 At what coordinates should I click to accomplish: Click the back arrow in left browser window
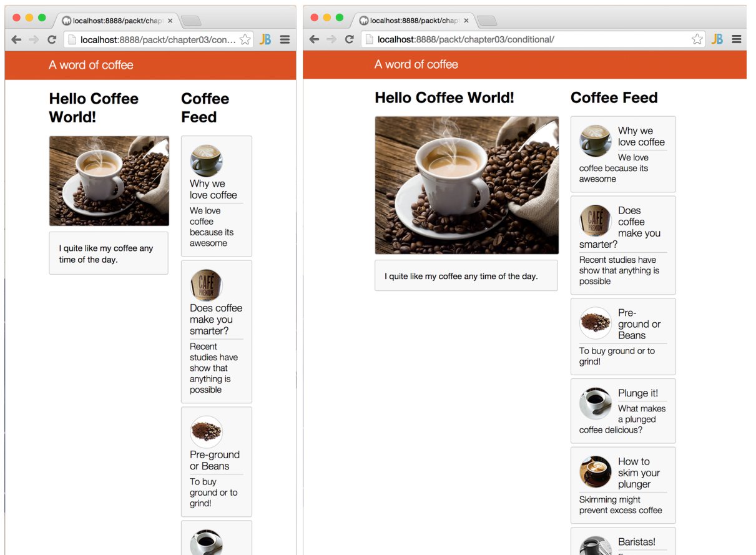pos(16,40)
